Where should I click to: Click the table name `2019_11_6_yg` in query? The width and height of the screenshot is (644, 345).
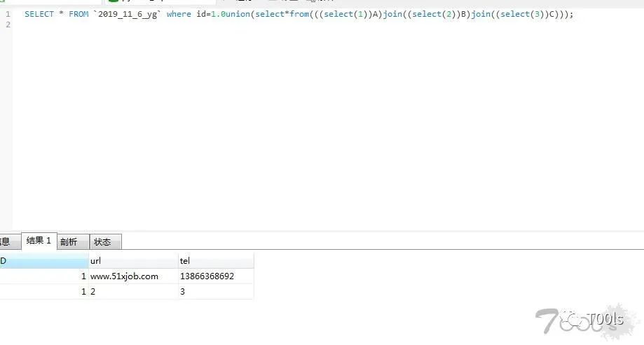click(x=128, y=15)
